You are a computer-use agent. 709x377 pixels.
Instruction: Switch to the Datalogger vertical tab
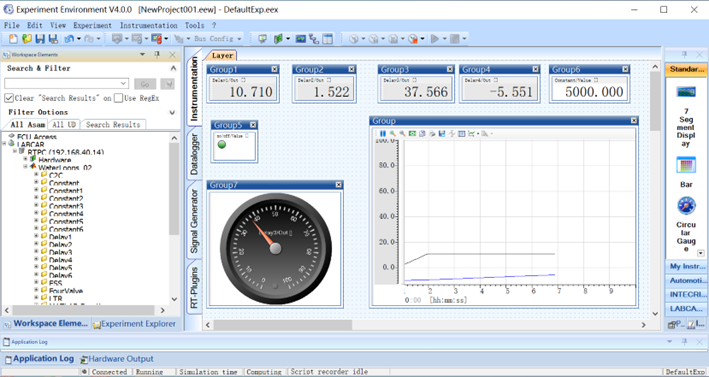[194, 154]
